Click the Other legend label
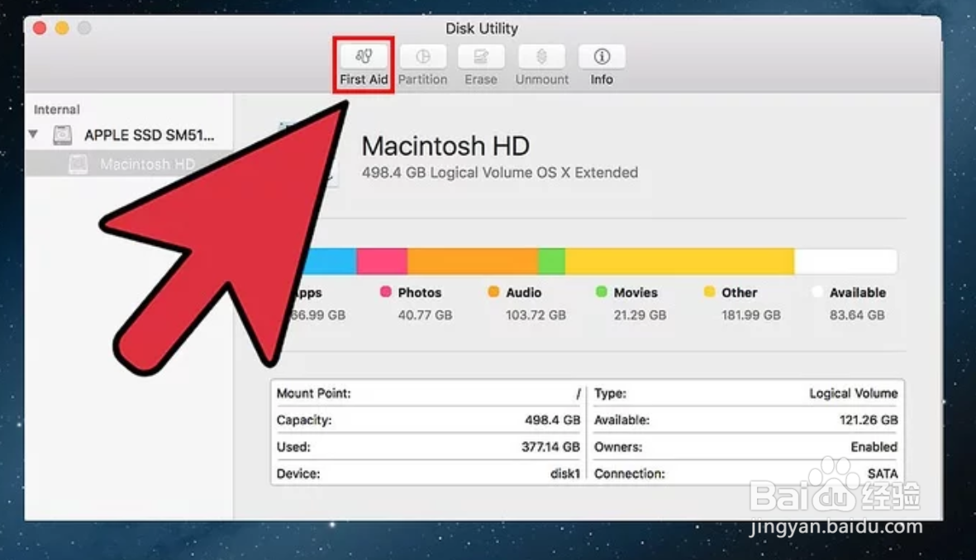 [x=740, y=292]
